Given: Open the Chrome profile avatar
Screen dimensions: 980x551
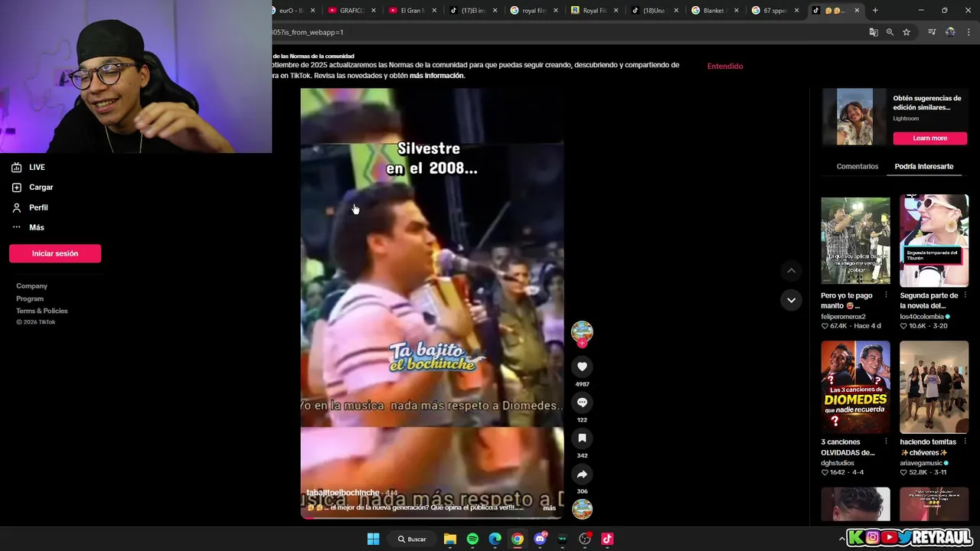Looking at the screenshot, I should point(950,32).
